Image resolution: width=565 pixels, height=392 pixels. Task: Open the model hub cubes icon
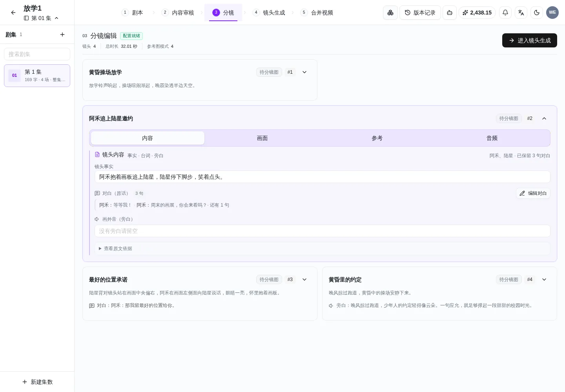(x=390, y=13)
